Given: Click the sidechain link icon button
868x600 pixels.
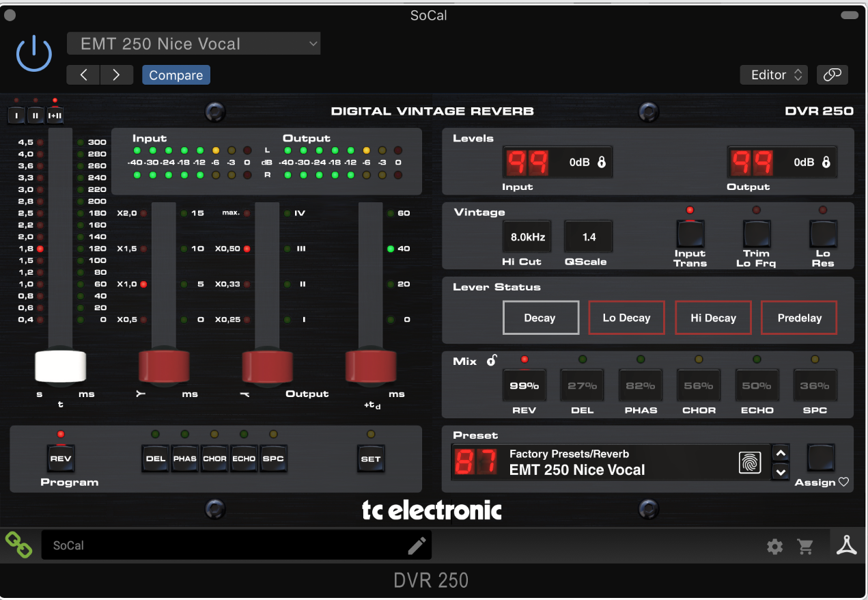Looking at the screenshot, I should coord(832,75).
